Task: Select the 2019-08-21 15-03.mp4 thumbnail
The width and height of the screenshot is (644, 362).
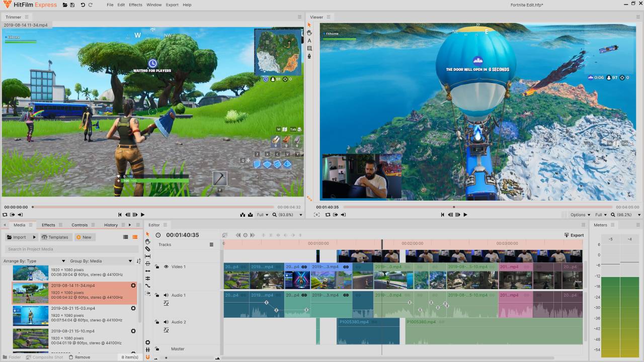Action: coord(31,315)
